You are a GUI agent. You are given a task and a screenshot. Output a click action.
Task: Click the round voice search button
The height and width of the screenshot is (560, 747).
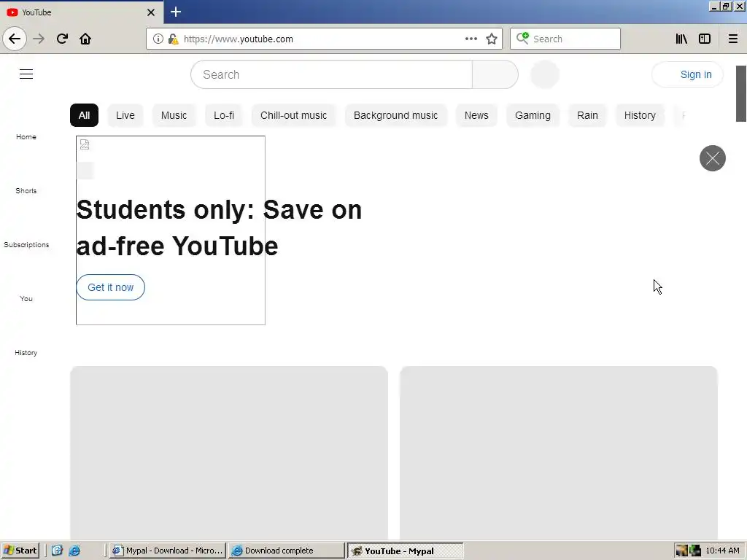544,74
